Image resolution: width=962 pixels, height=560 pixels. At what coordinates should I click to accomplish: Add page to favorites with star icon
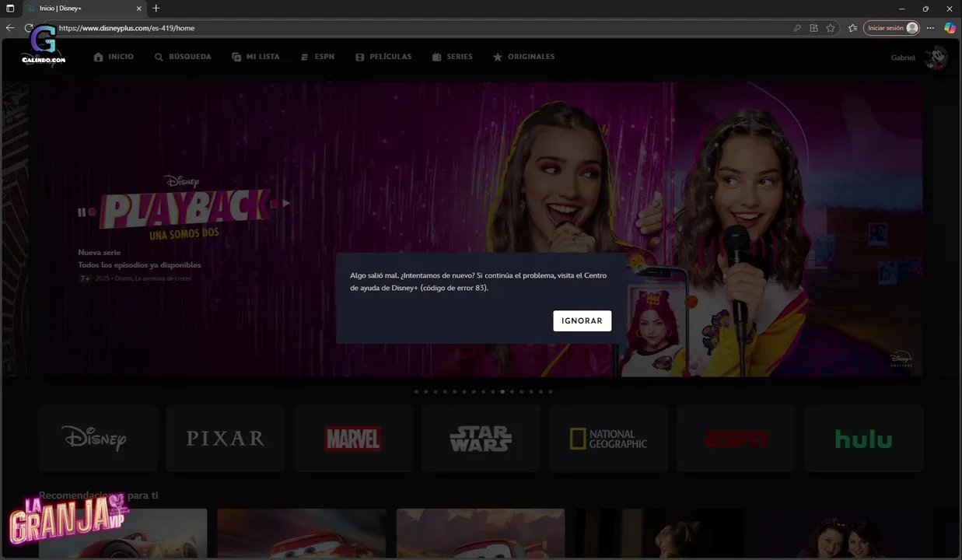(831, 28)
